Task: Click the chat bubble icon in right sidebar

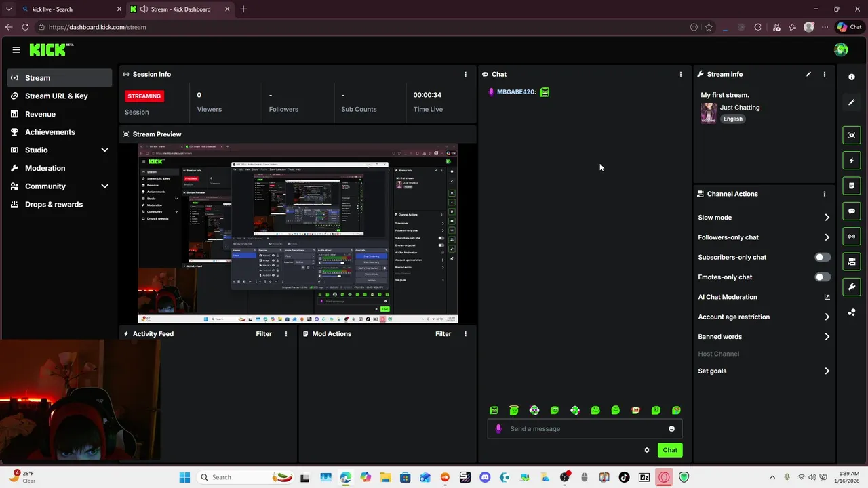Action: click(x=852, y=211)
